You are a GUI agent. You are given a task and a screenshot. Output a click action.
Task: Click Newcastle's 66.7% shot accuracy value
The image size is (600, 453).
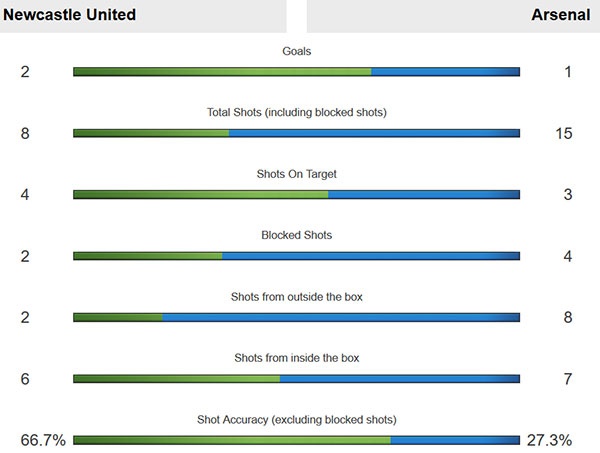click(42, 440)
